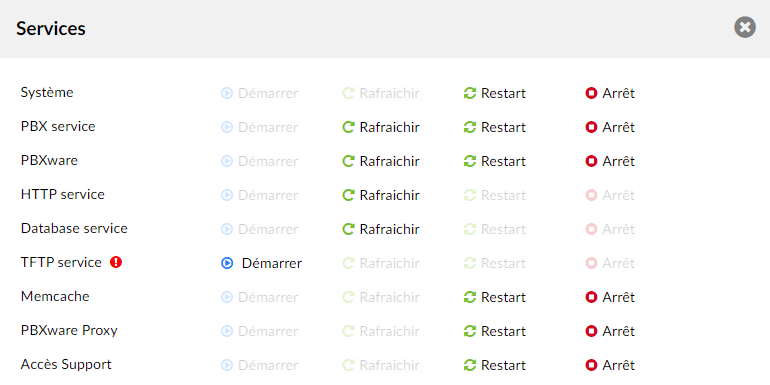Image resolution: width=770 pixels, height=385 pixels.
Task: Click the disabled Démarrer for PBXware
Action: point(259,161)
